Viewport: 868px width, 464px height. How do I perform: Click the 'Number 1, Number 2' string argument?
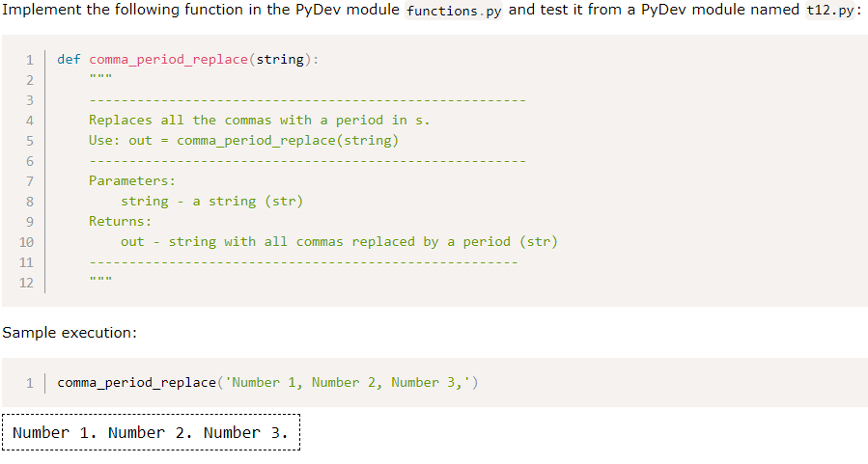coord(347,383)
